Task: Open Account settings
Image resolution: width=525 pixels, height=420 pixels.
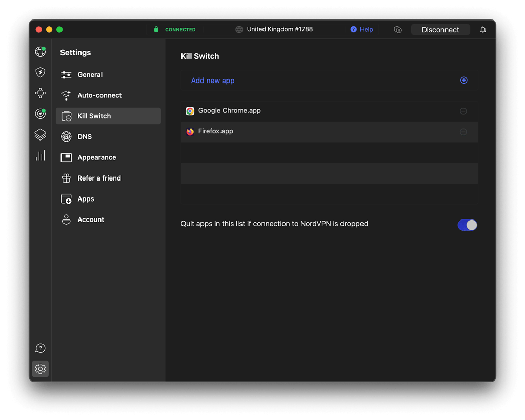Action: point(109,219)
